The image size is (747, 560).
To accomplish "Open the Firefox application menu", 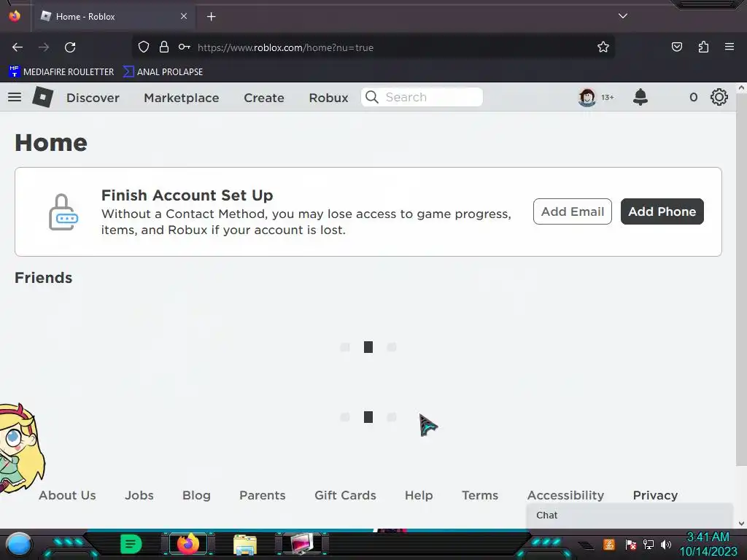I will point(729,47).
